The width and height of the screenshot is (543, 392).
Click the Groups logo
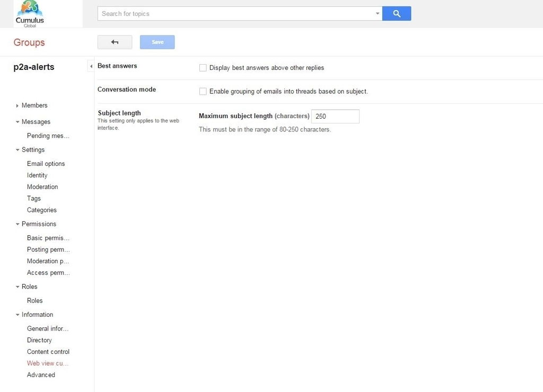[x=29, y=42]
